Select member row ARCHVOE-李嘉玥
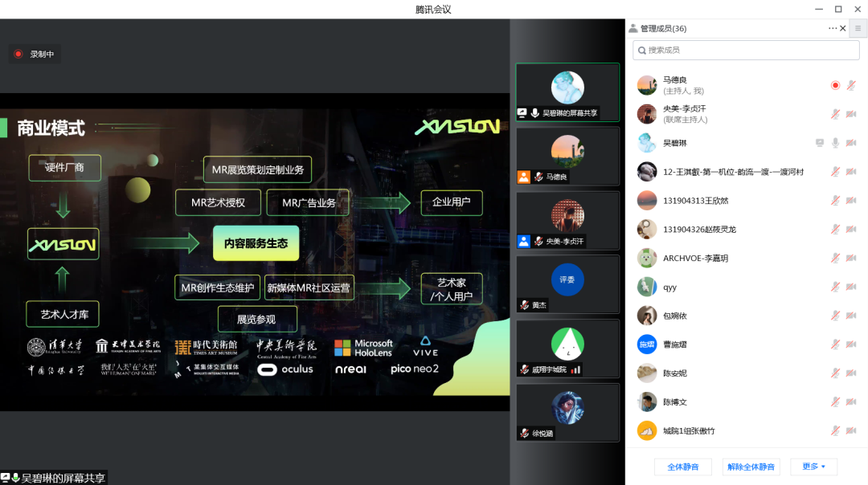This screenshot has width=868, height=485. (746, 258)
